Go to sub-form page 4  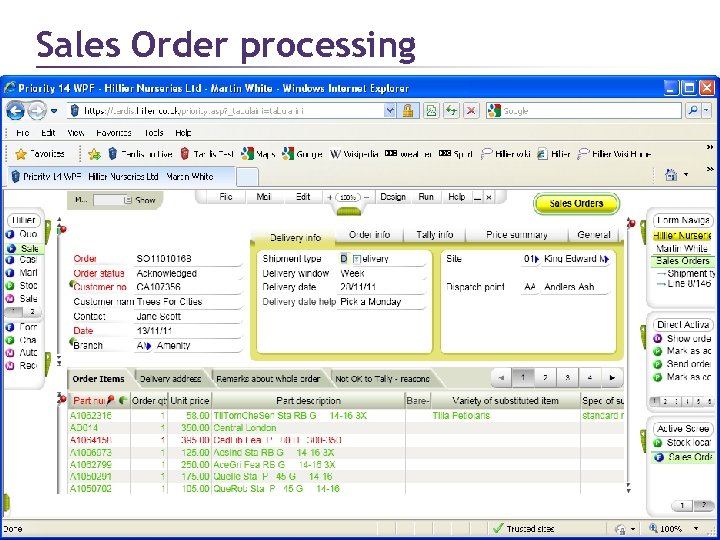coord(590,377)
